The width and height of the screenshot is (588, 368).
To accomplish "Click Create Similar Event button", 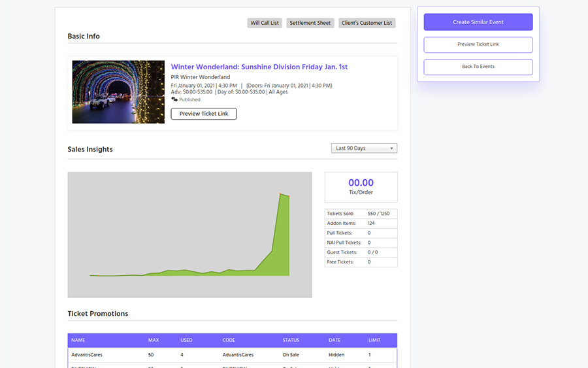I will coord(478,22).
